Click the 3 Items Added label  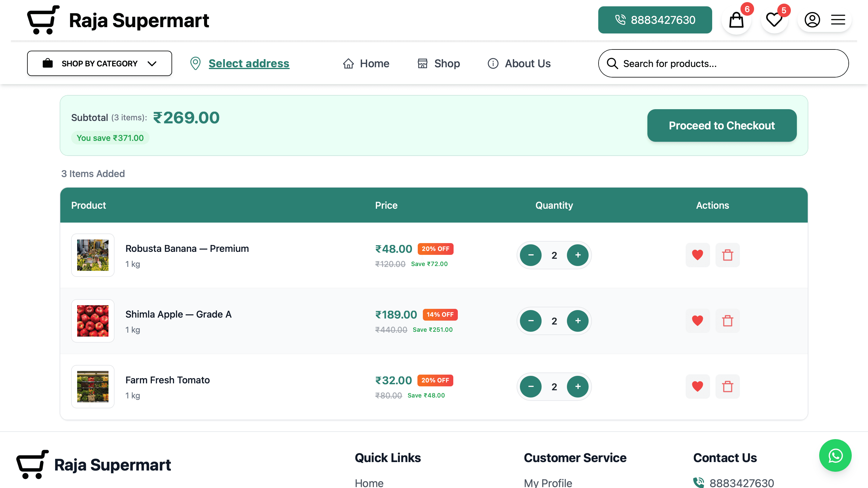pyautogui.click(x=93, y=174)
